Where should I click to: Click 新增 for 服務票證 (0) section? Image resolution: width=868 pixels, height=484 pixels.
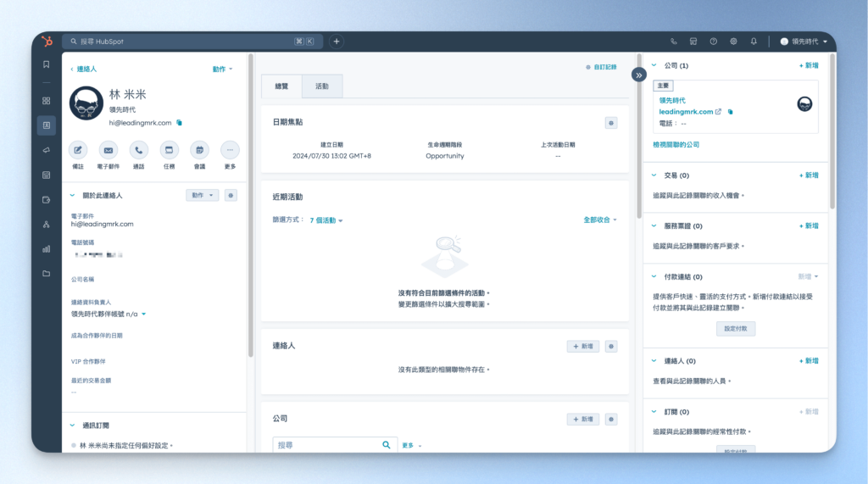pyautogui.click(x=809, y=226)
